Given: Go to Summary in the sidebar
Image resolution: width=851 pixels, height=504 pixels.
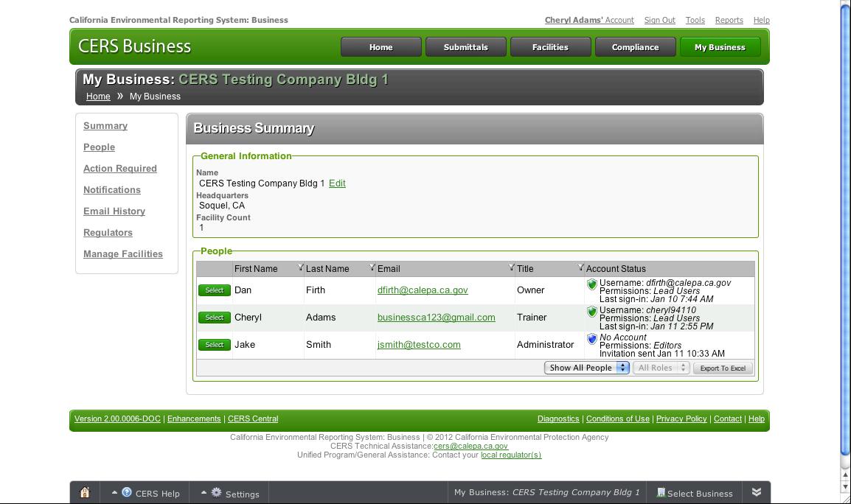Looking at the screenshot, I should click(x=105, y=126).
